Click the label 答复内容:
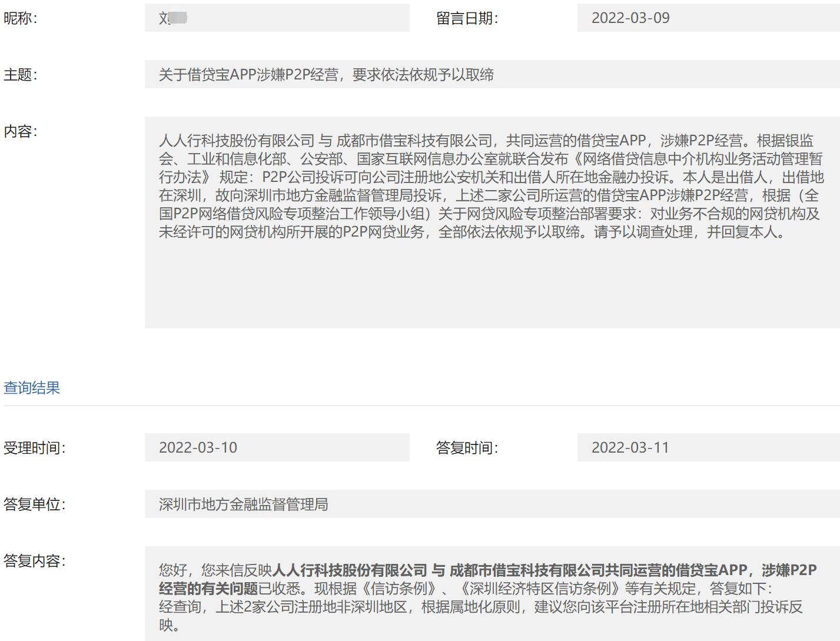 pyautogui.click(x=35, y=561)
